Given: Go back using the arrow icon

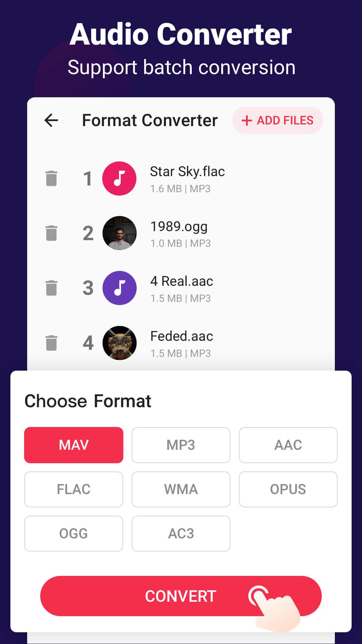Looking at the screenshot, I should (51, 120).
